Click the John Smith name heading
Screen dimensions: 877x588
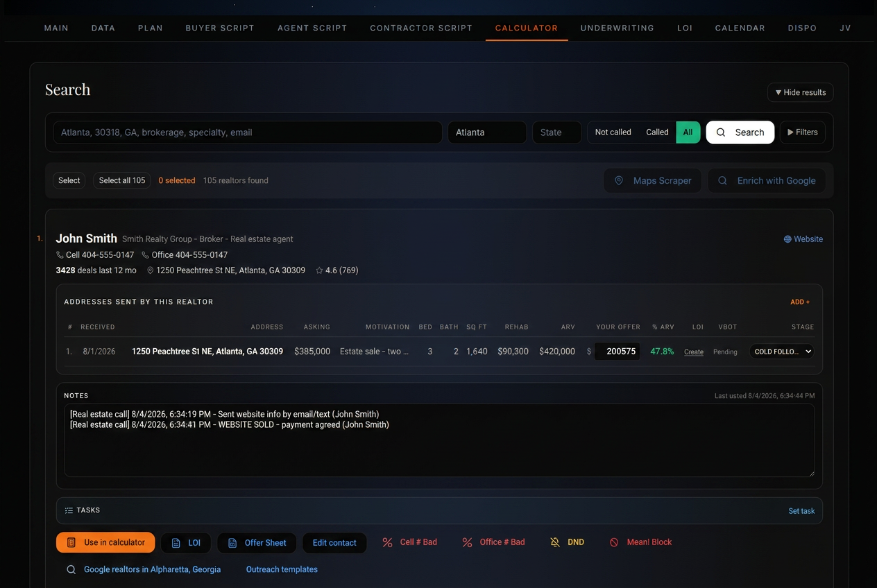coord(87,239)
